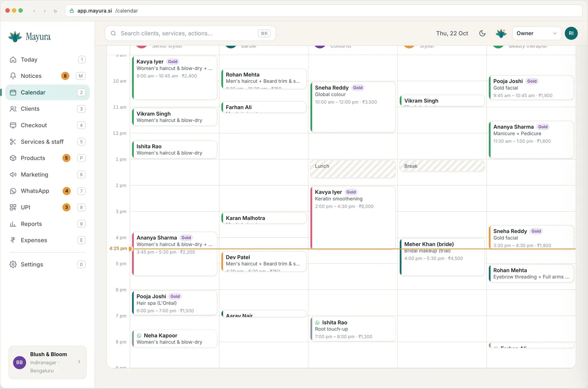Open Kavya Iyer's 9:00 am haircut appointment
588x389 pixels.
pos(175,78)
